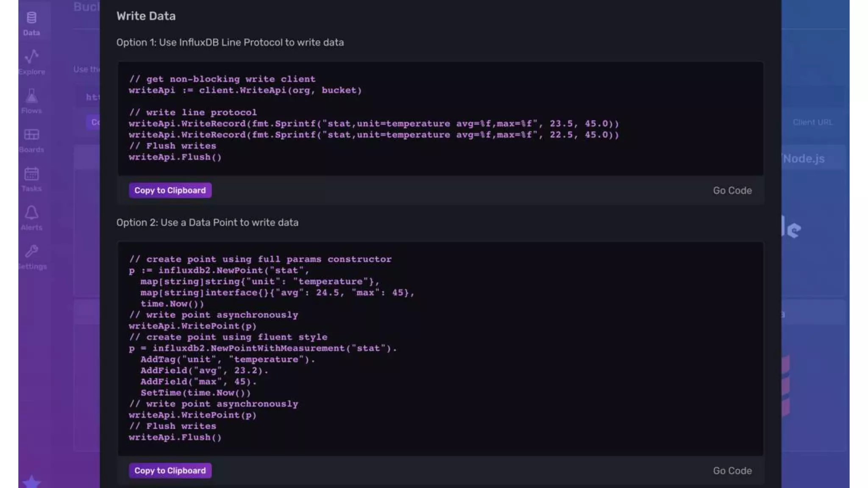Click the writeApi.Flush() line in Option 1
Screen dimensions: 868x488
click(175, 157)
